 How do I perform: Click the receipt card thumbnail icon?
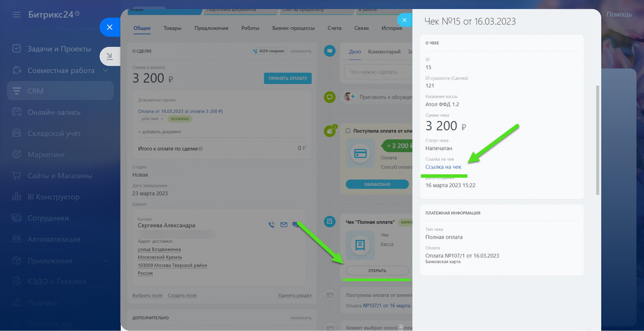point(360,245)
